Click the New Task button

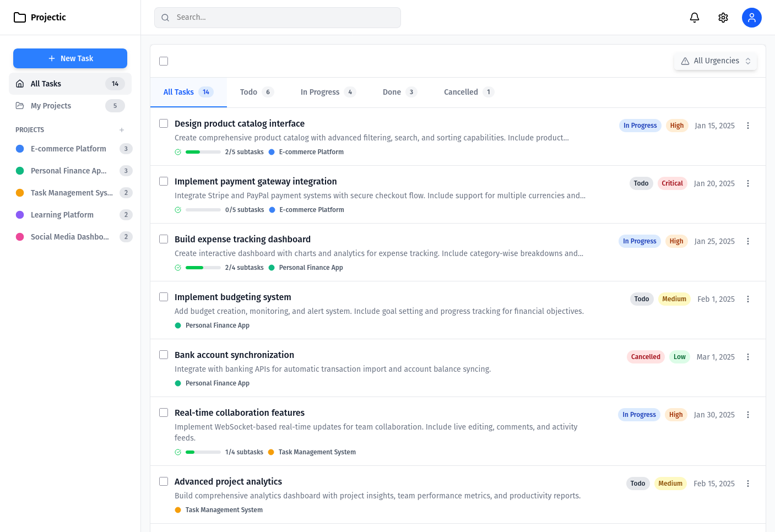(70, 58)
